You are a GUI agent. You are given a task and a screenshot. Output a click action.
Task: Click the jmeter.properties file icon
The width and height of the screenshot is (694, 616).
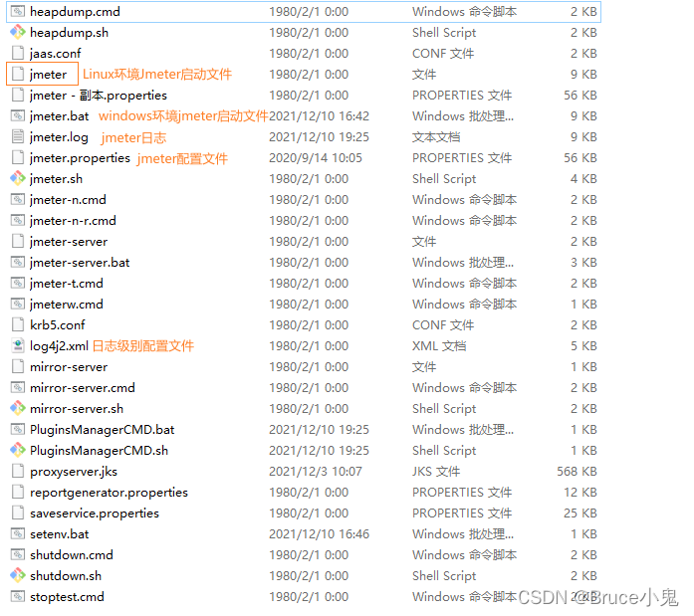(x=18, y=157)
